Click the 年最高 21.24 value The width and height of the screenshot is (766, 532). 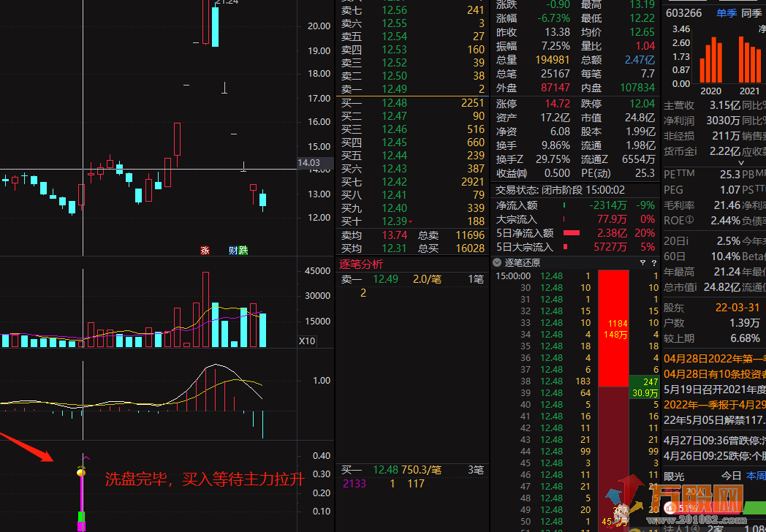(727, 272)
